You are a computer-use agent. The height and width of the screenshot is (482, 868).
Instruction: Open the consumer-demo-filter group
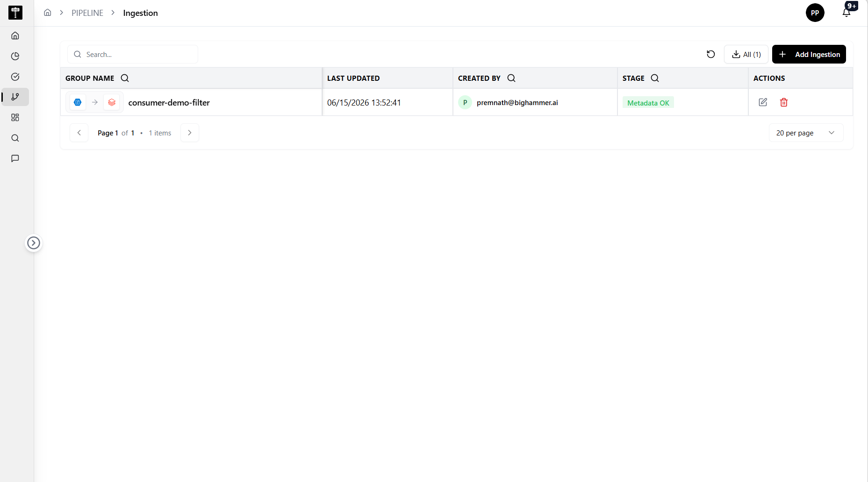point(169,103)
